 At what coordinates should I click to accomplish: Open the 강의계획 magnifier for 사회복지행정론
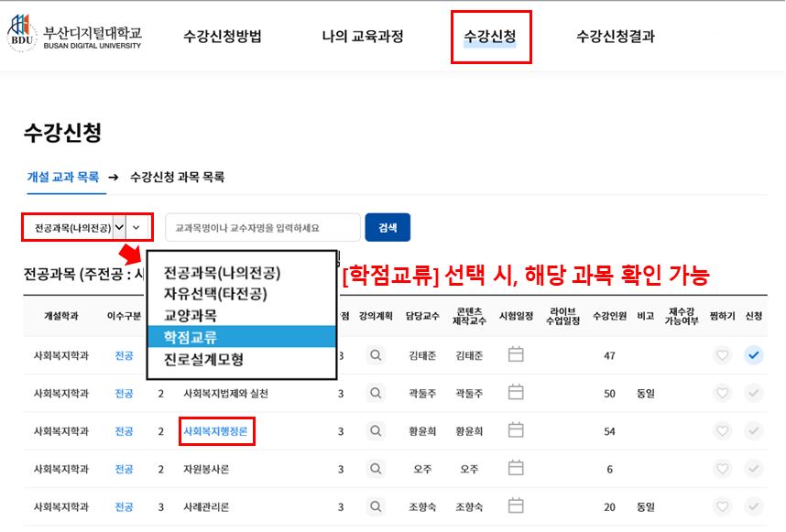tap(375, 430)
